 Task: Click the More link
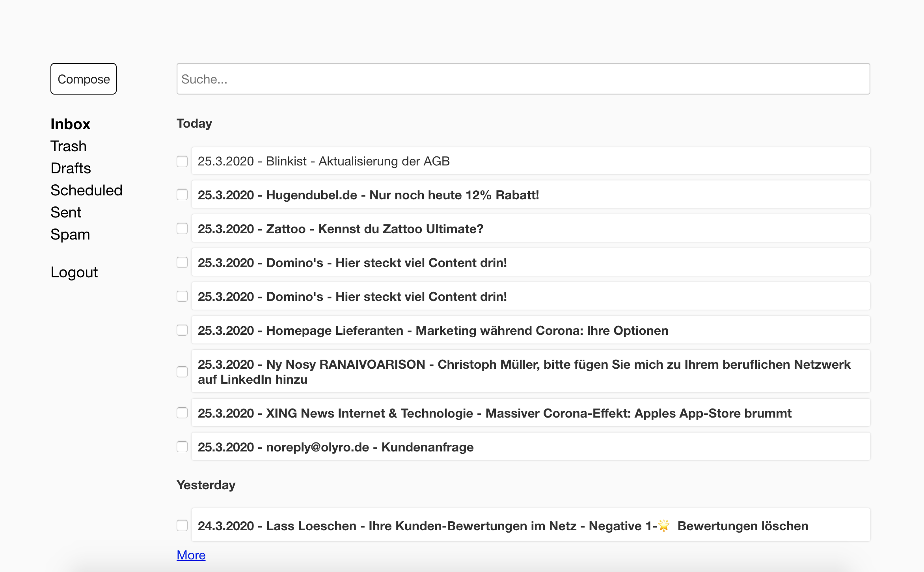tap(191, 555)
